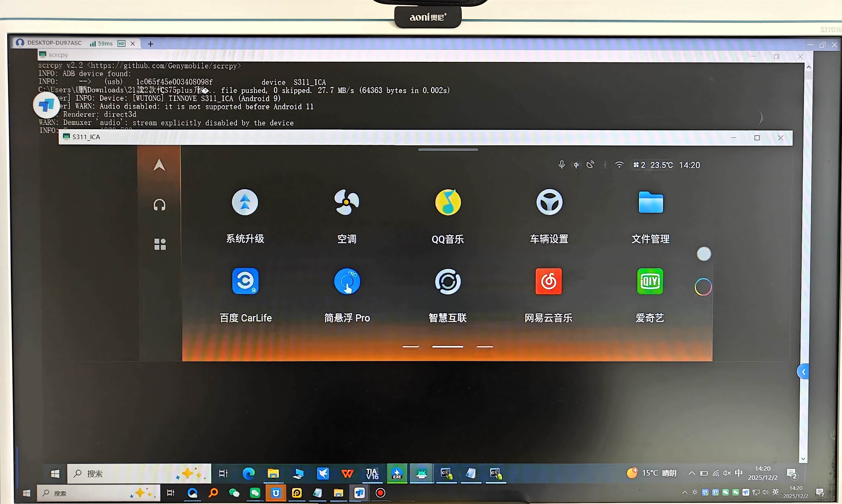Screen dimensions: 842x504
Task: Open the 智慧互联 app
Action: click(448, 281)
